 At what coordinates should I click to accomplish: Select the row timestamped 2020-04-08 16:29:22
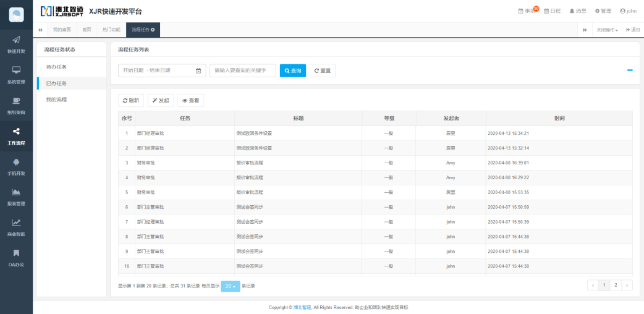375,177
